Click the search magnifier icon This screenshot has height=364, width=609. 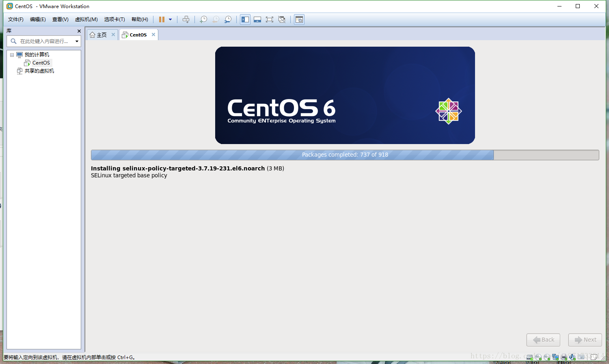(13, 41)
